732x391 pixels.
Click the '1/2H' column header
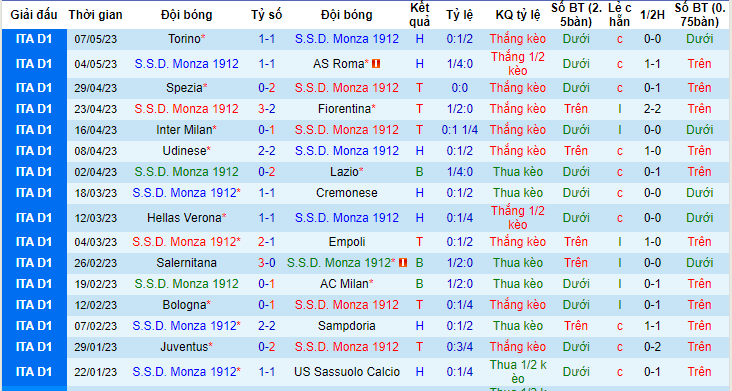[652, 15]
